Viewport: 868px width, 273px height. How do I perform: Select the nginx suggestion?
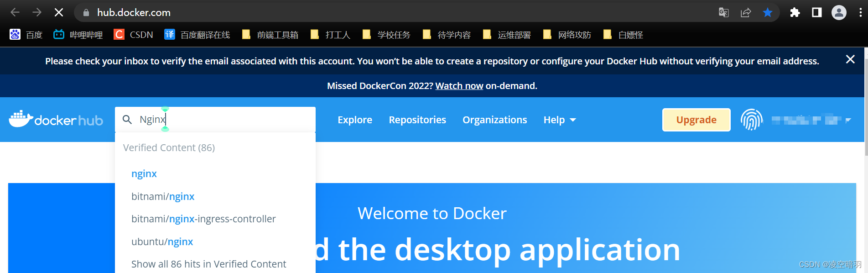[x=144, y=173]
